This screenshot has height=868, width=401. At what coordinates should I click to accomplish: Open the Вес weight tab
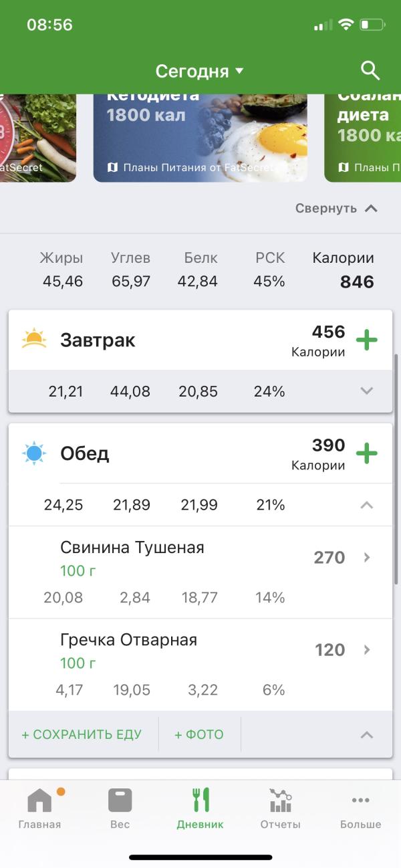pos(120,808)
